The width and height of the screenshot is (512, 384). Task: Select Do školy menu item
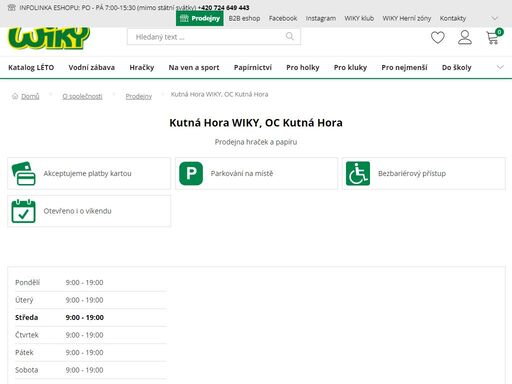(457, 67)
